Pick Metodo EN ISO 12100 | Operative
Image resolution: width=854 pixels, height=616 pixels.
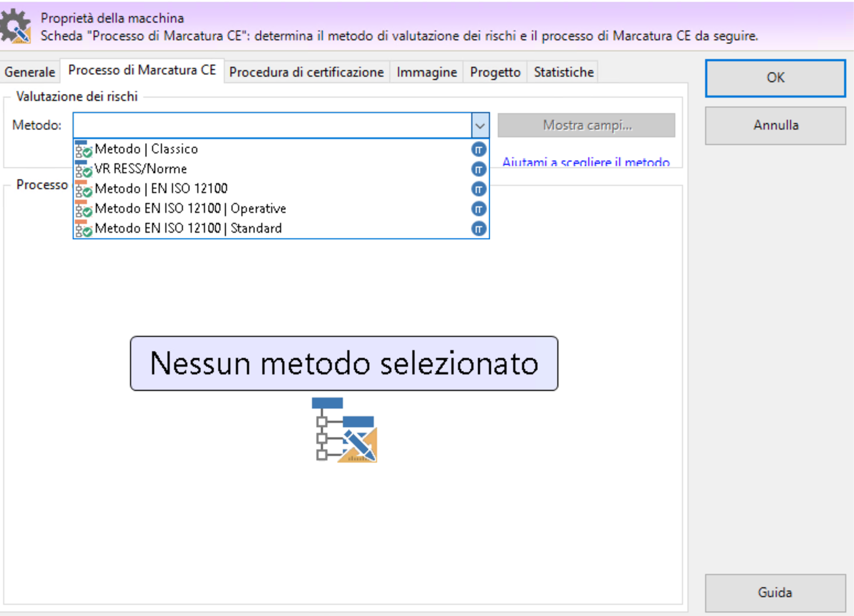click(x=190, y=209)
